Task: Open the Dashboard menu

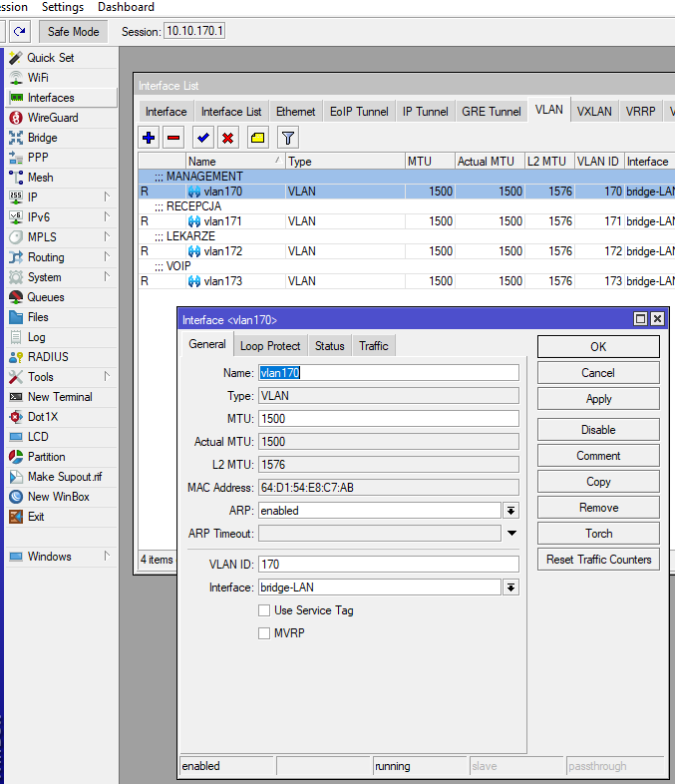Action: tap(126, 7)
